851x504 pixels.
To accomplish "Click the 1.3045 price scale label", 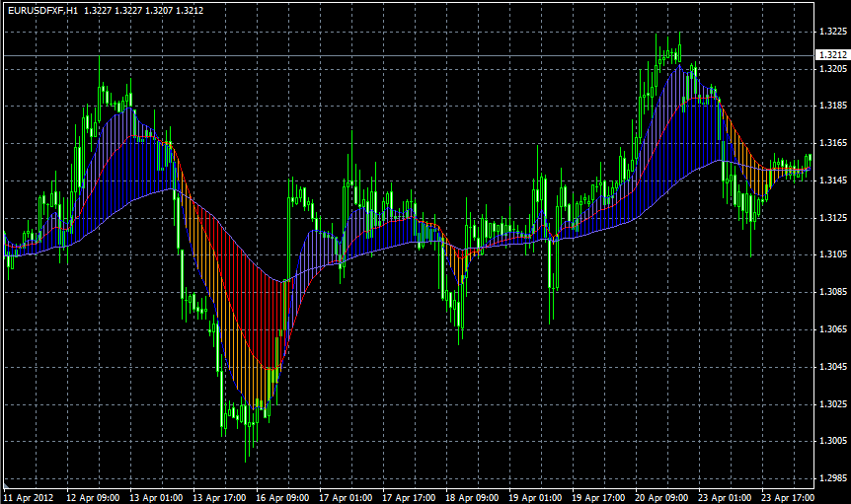I will [833, 367].
